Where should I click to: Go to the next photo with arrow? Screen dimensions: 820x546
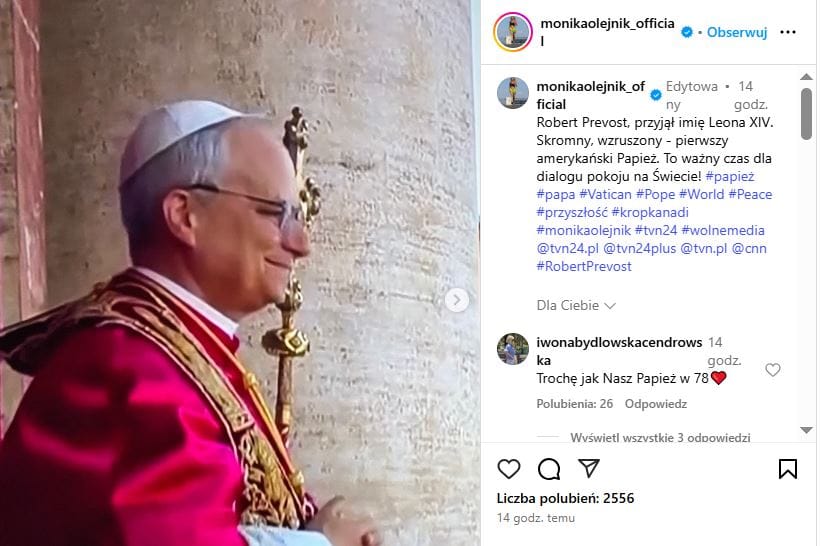457,300
